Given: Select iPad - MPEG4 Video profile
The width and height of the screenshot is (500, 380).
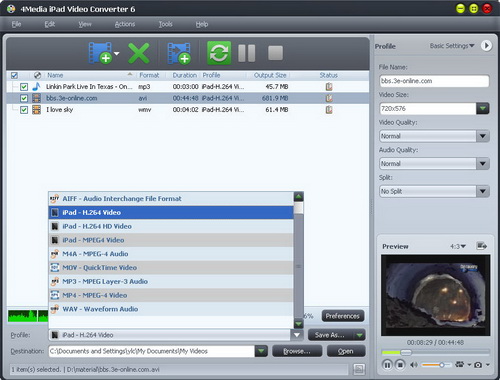Looking at the screenshot, I should click(171, 240).
